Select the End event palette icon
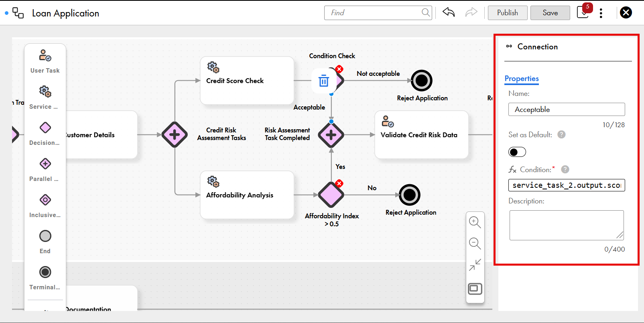644x323 pixels. (x=45, y=236)
